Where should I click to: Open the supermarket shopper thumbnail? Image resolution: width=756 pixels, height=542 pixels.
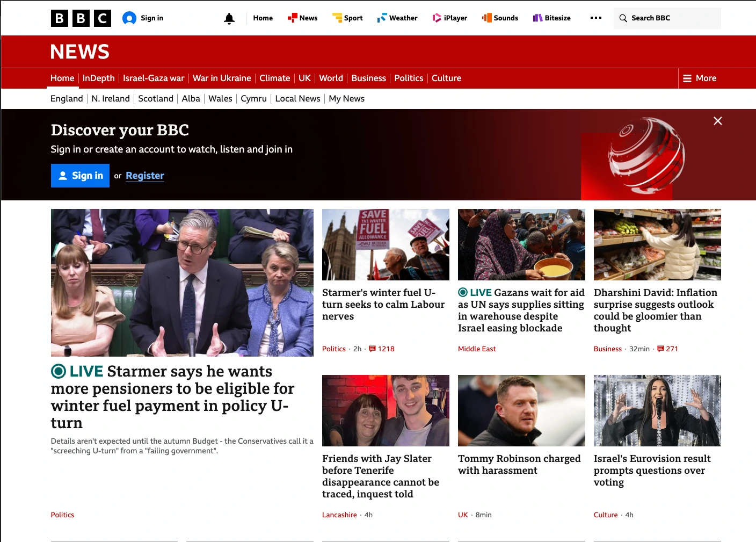click(x=657, y=244)
